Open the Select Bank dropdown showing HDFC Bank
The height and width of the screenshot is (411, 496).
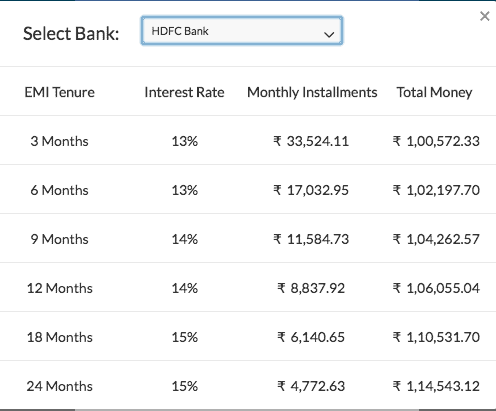242,30
